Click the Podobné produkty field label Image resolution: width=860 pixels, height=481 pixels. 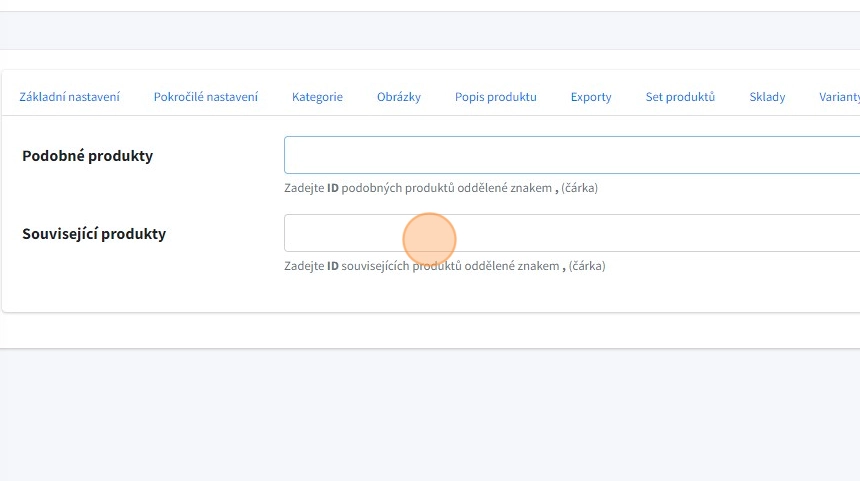87,156
